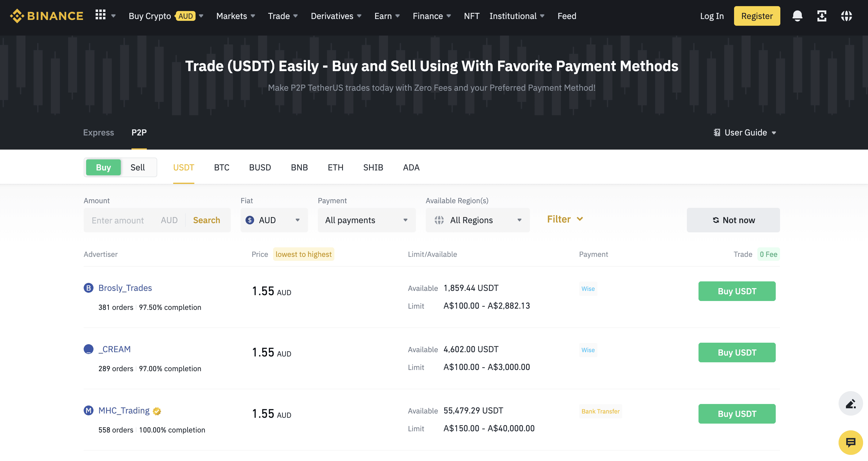Expand the Markets dropdown

point(235,16)
